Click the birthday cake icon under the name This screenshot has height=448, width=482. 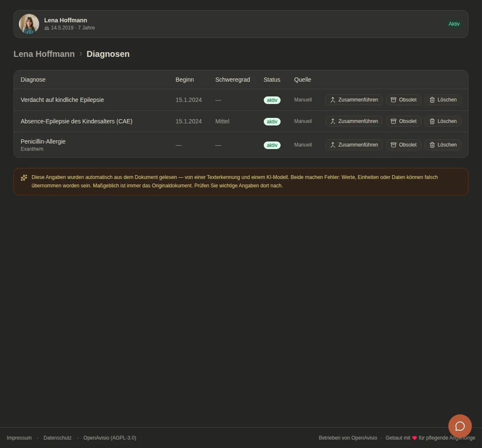click(x=47, y=28)
